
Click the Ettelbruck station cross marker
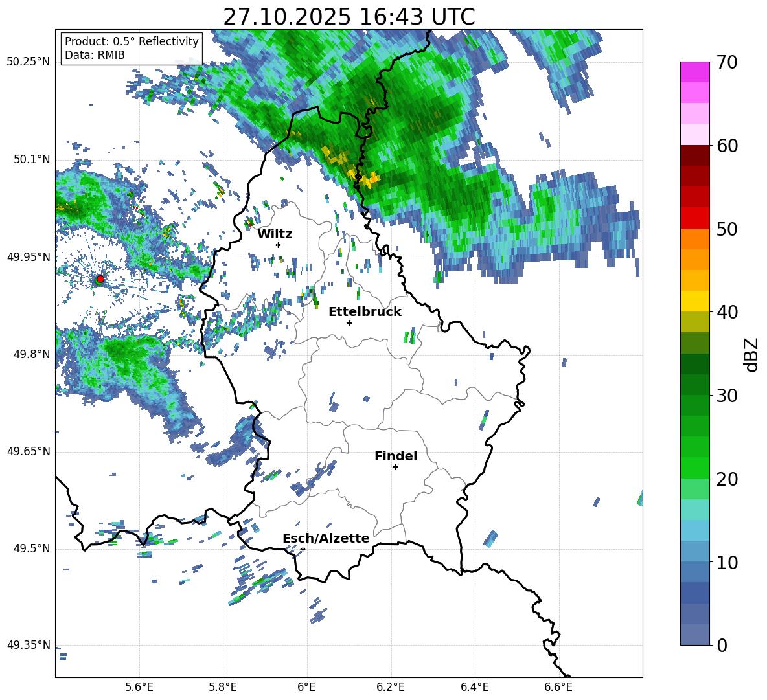tap(349, 322)
